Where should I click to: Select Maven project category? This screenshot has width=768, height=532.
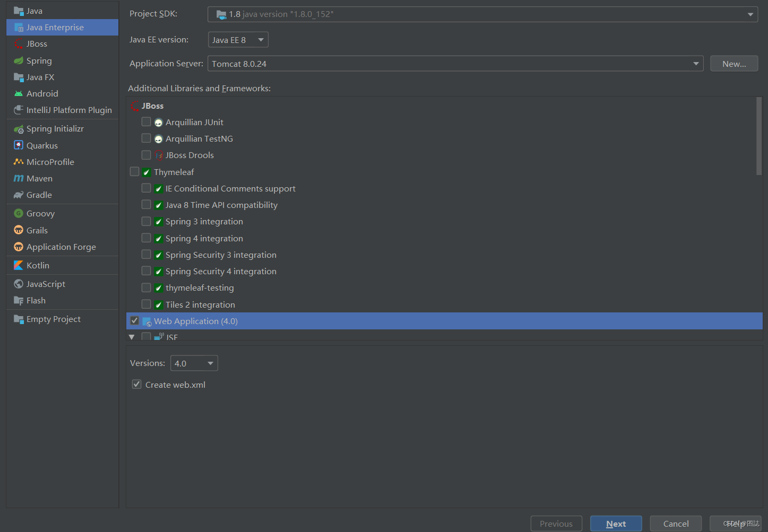[62, 179]
